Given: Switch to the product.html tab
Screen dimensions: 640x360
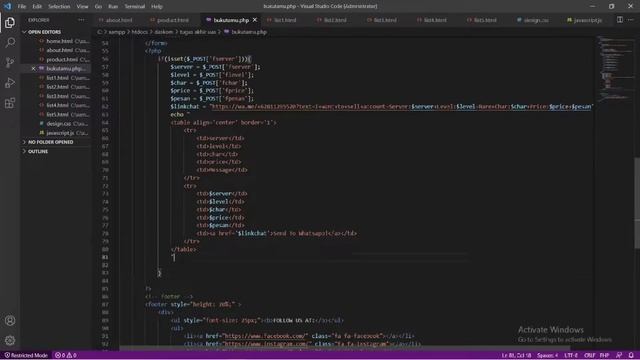Looking at the screenshot, I should 173,20.
